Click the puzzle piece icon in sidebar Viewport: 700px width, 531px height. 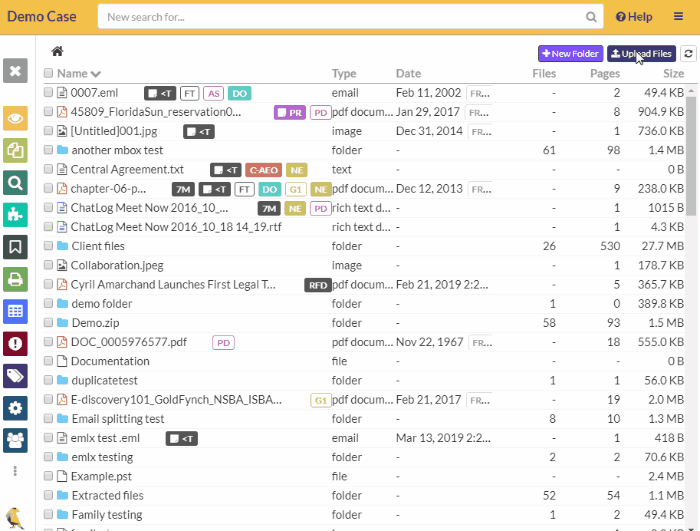click(15, 214)
